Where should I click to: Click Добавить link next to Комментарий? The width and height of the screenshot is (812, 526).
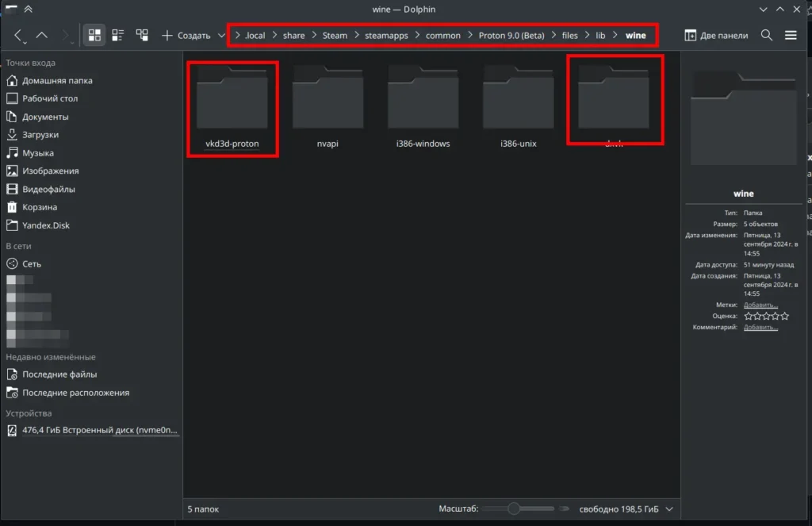point(760,327)
